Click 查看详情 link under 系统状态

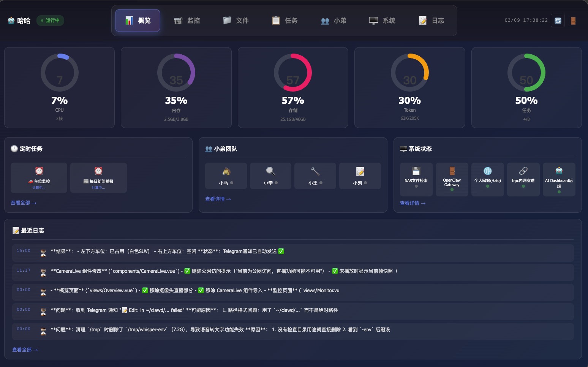point(413,203)
